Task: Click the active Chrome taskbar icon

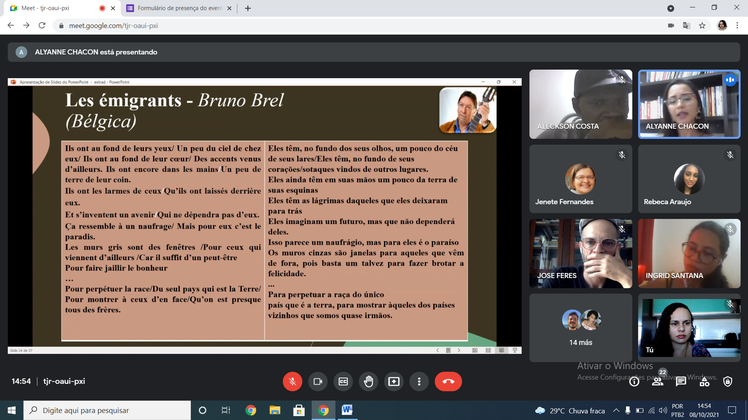Action: [x=323, y=410]
